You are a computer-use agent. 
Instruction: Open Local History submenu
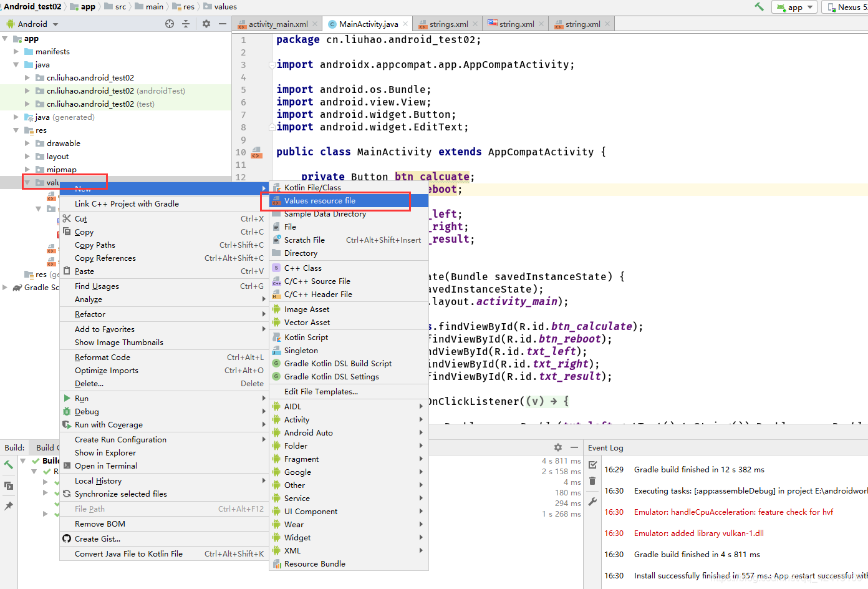(164, 480)
